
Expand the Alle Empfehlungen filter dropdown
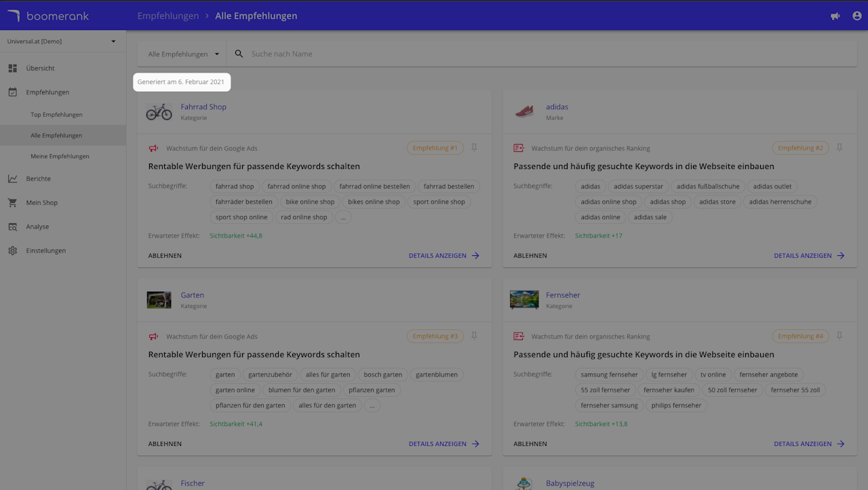[184, 54]
